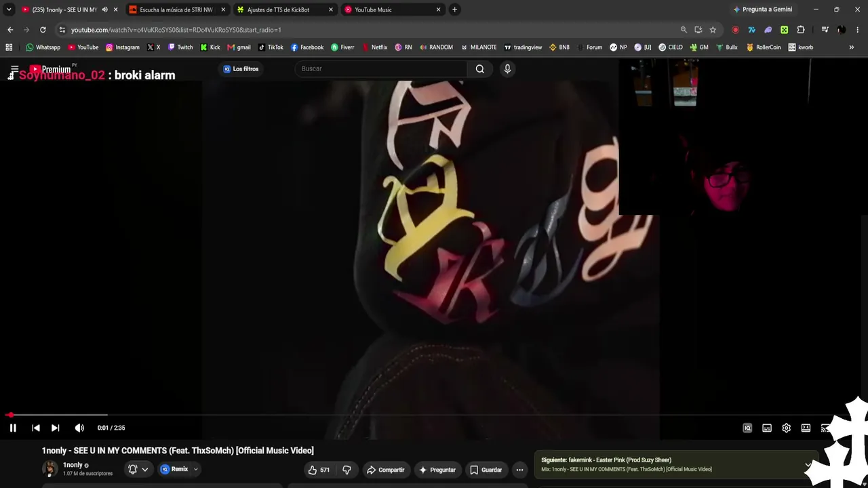868x488 pixels.
Task: Share the video via Compartir button
Action: tap(385, 470)
